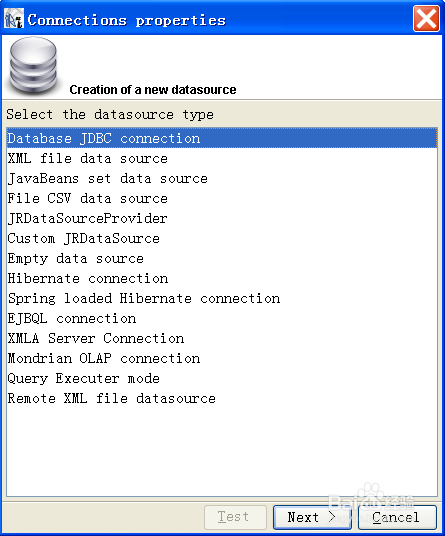Click the database cylinder icon
Viewport: 445px width, 536px height.
tap(33, 65)
